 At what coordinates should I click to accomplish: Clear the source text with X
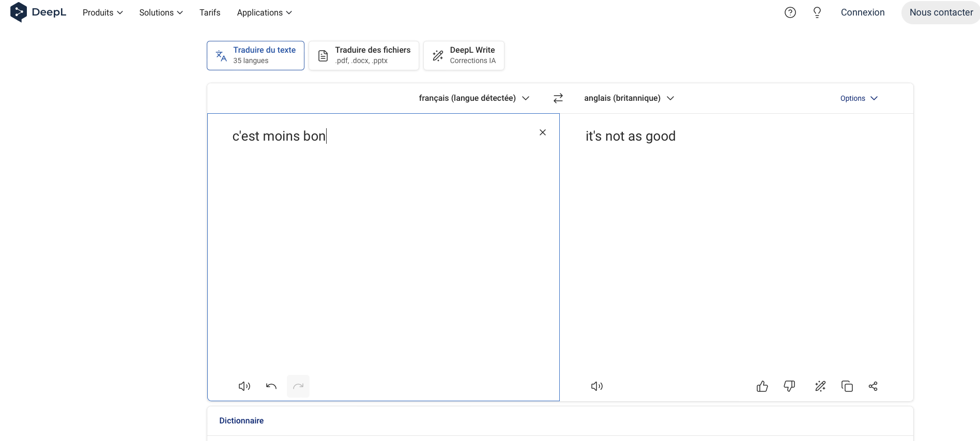543,132
